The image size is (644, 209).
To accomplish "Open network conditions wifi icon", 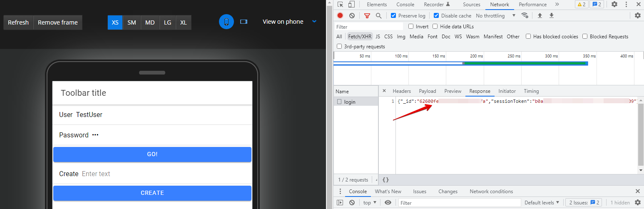I will 525,15.
